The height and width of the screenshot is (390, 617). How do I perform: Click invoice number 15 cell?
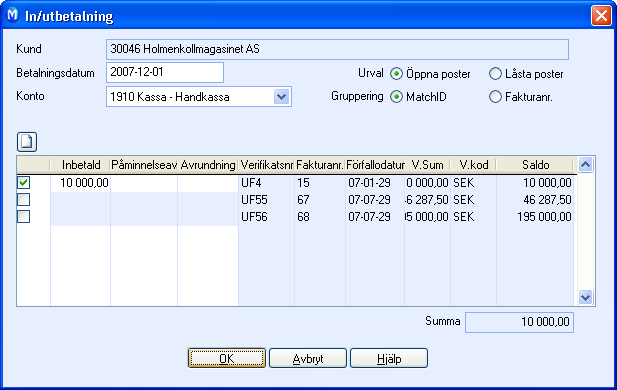(x=320, y=183)
